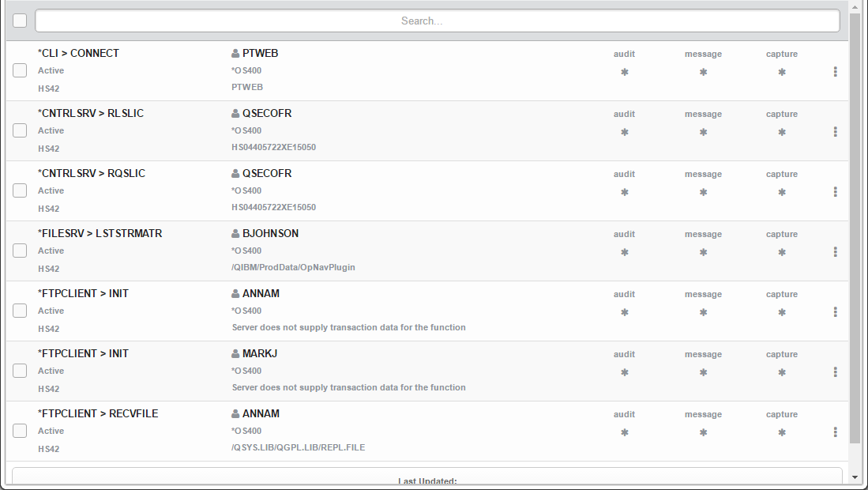Click audit asterisk for *CLI > CONNECT rule
The width and height of the screenshot is (868, 490).
624,72
